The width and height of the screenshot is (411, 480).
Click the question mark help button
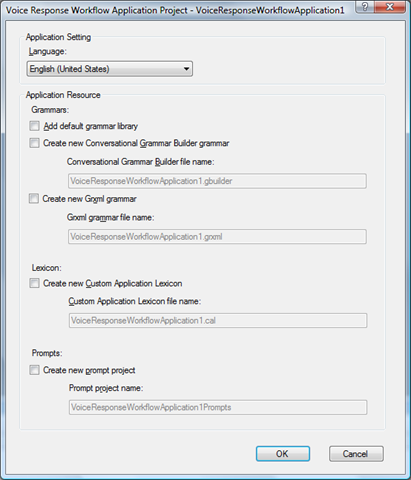coord(365,7)
